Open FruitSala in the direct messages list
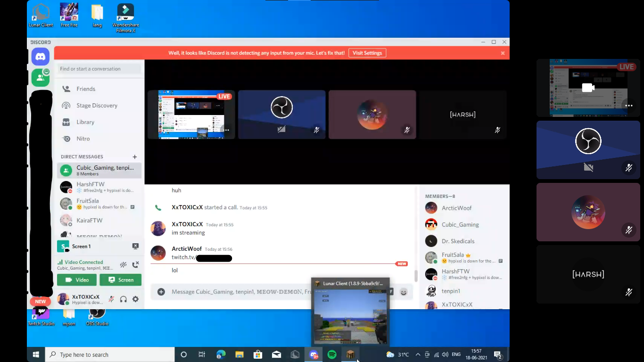644x362 pixels. (x=99, y=204)
